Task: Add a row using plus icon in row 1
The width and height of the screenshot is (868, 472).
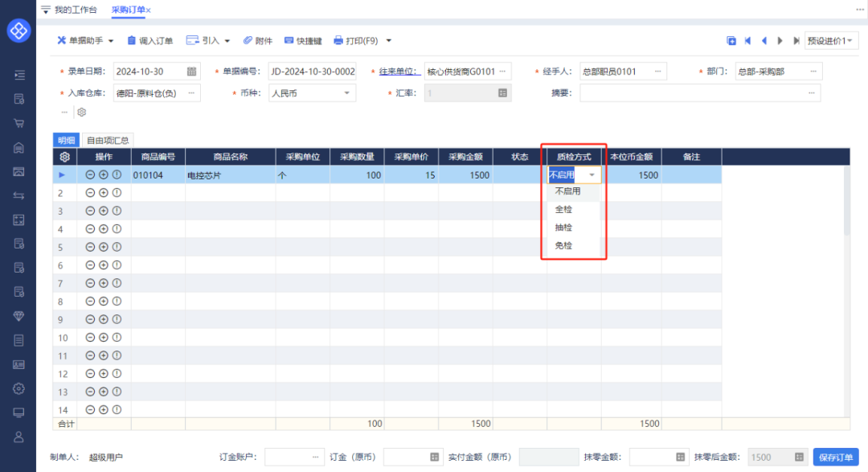Action: [x=104, y=174]
